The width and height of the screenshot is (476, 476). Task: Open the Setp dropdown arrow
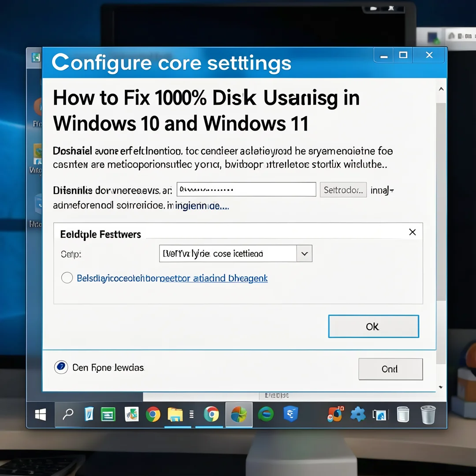tap(305, 253)
